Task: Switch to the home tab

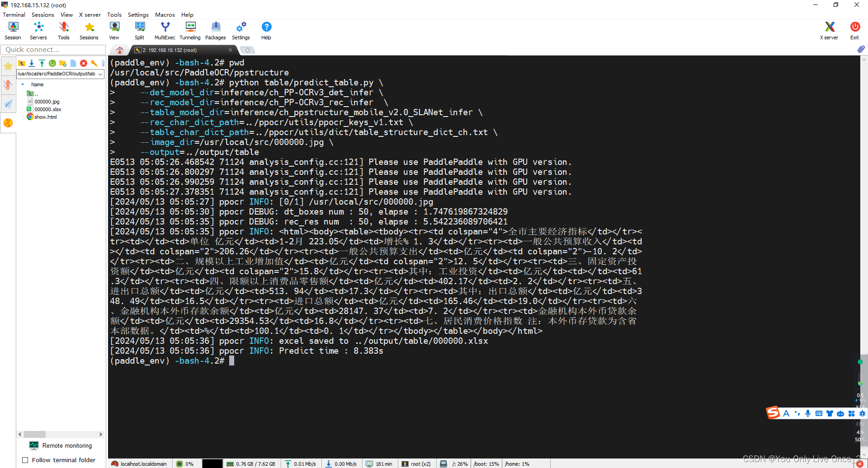Action: coord(120,50)
